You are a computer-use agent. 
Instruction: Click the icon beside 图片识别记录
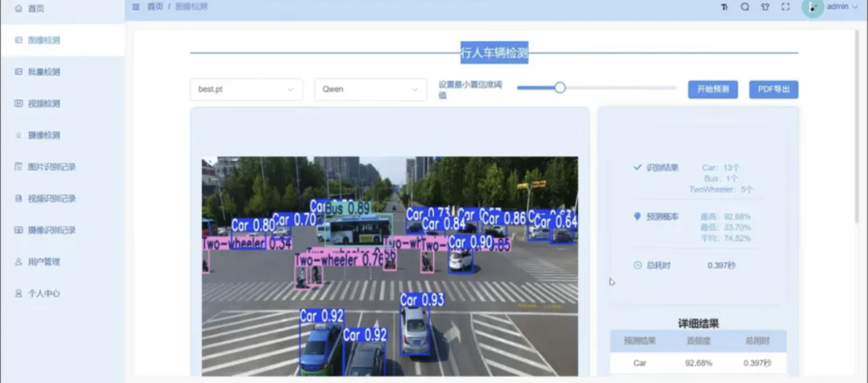click(x=18, y=166)
